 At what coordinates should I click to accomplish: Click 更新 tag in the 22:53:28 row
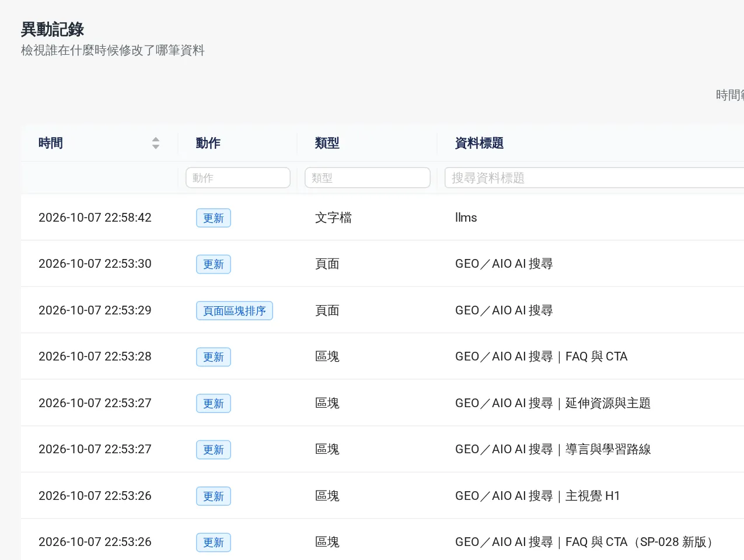pos(214,357)
